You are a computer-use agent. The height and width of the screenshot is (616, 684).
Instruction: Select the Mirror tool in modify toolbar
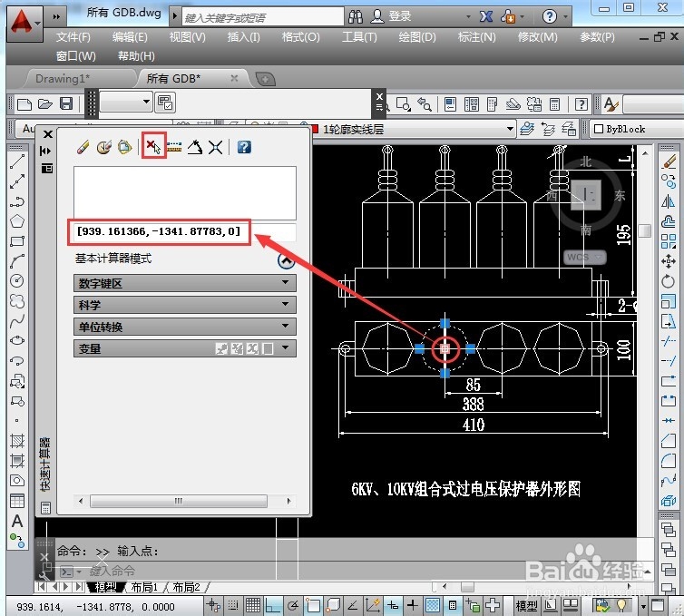(x=669, y=201)
